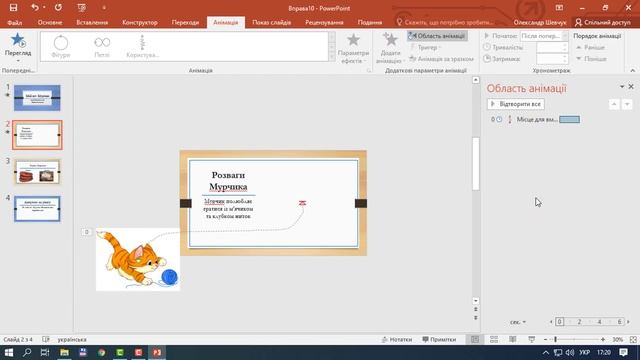Go to next slide double-arrow button
Viewport: 640px width, 360px height.
476,318
